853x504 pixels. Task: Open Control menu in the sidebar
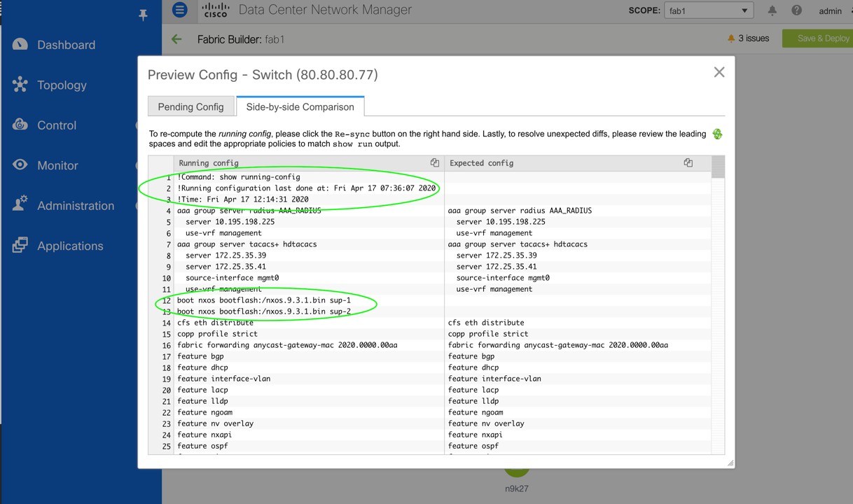coord(57,125)
